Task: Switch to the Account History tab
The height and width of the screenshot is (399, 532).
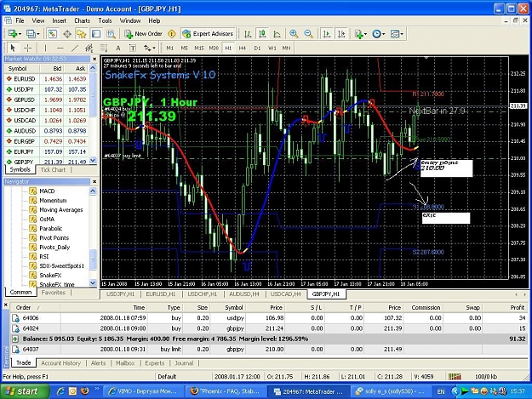Action: tap(61, 363)
